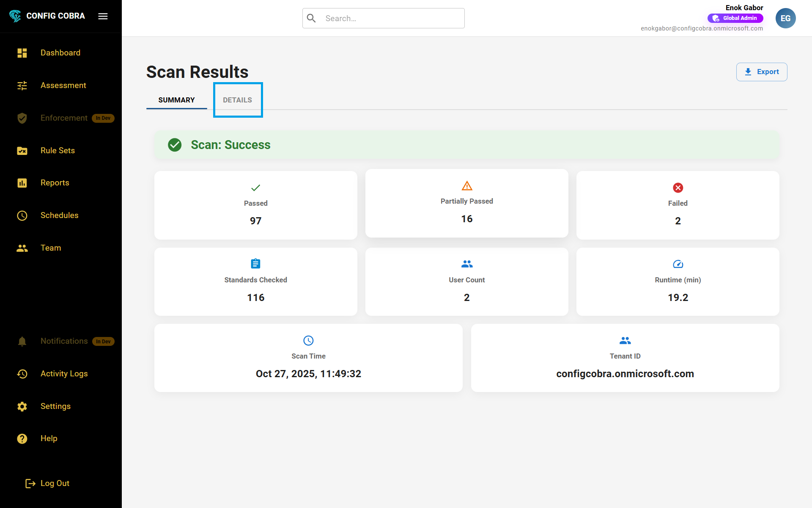
Task: Click the Help question mark icon
Action: [x=22, y=439]
